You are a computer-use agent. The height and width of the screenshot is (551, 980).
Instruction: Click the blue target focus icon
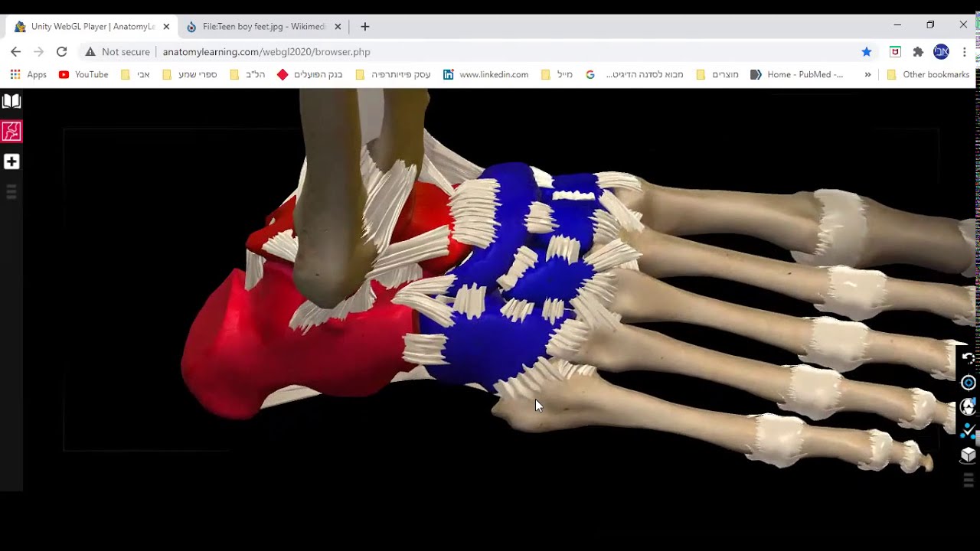tap(969, 383)
